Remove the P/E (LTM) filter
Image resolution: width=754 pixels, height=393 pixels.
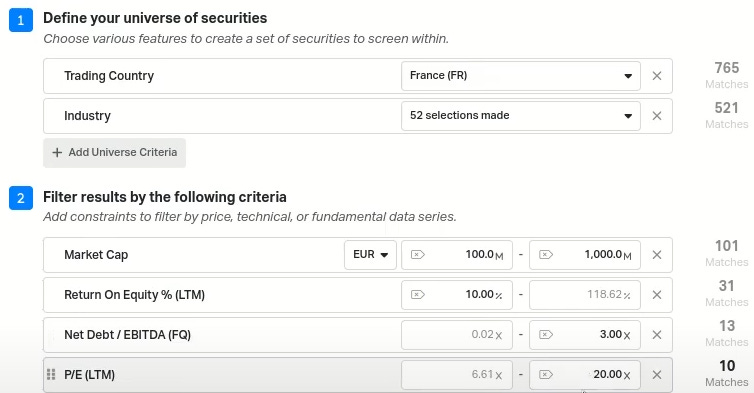657,375
